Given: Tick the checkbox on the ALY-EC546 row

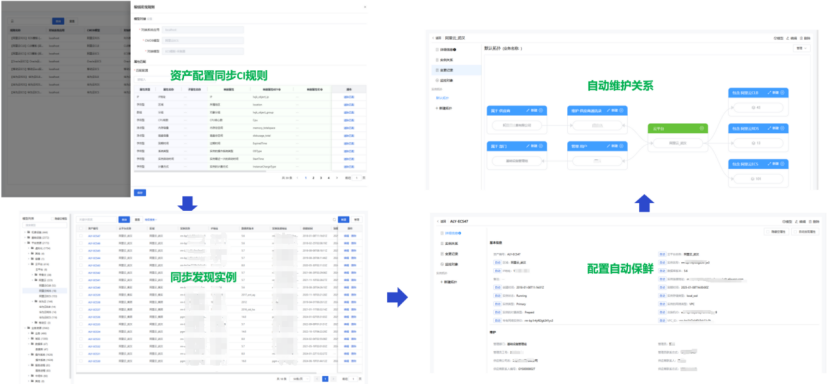Looking at the screenshot, I should [x=81, y=243].
